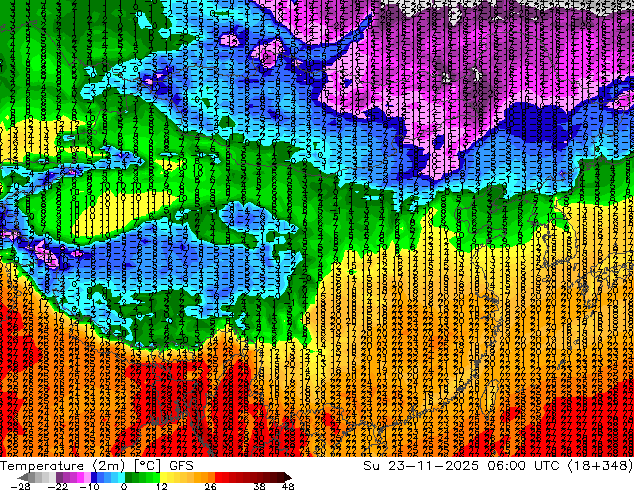The width and height of the screenshot is (634, 490).
Task: Click the "38" legend value
Action: coord(260,486)
